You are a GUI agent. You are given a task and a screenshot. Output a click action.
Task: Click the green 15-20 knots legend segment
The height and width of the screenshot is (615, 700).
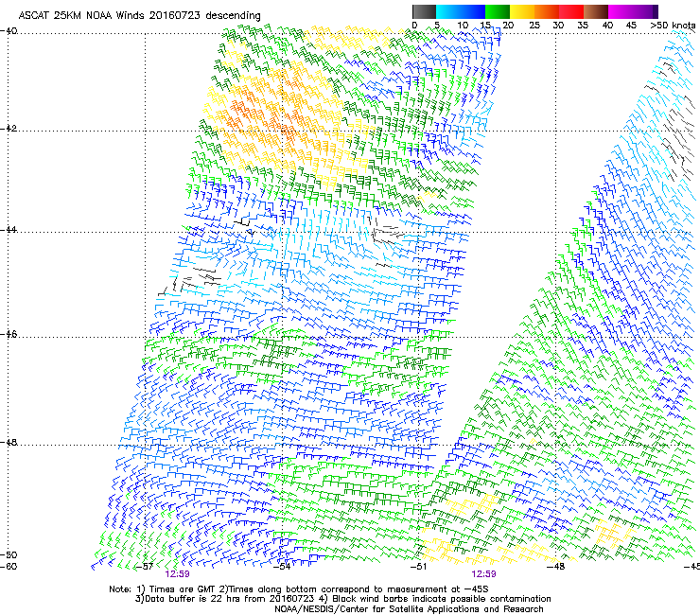[498, 11]
